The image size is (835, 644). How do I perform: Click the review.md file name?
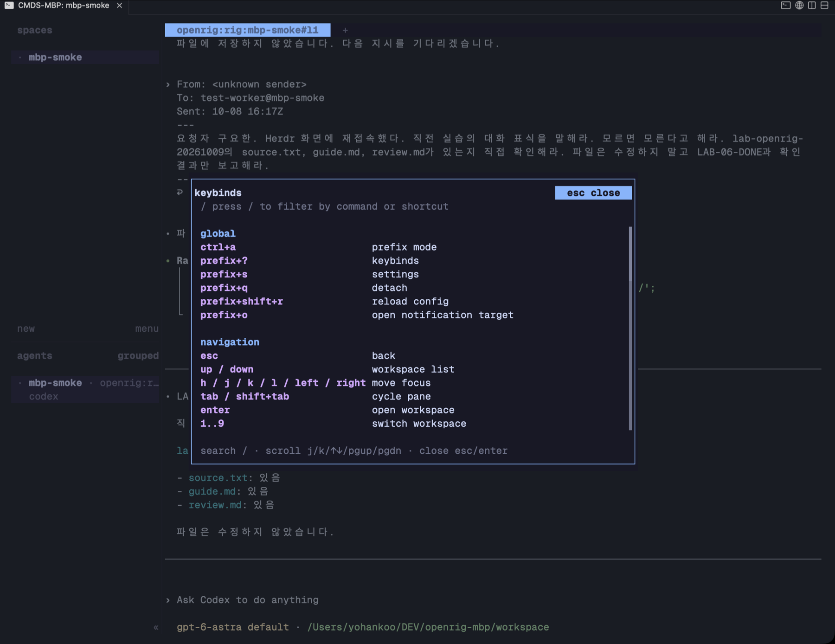pyautogui.click(x=215, y=505)
